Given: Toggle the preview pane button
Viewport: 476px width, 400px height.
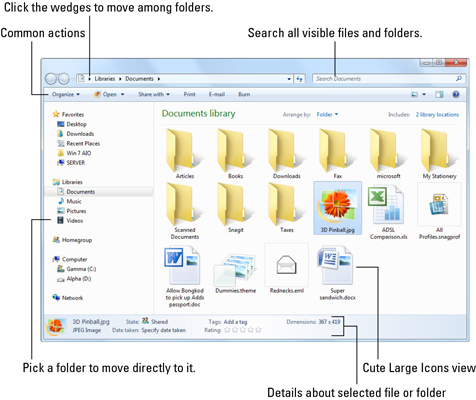Looking at the screenshot, I should 439,95.
